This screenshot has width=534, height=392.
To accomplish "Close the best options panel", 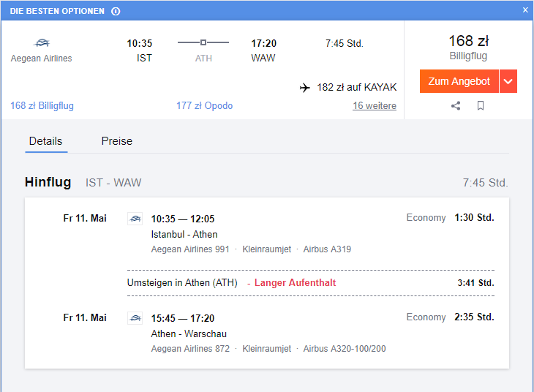I will 525,10.
